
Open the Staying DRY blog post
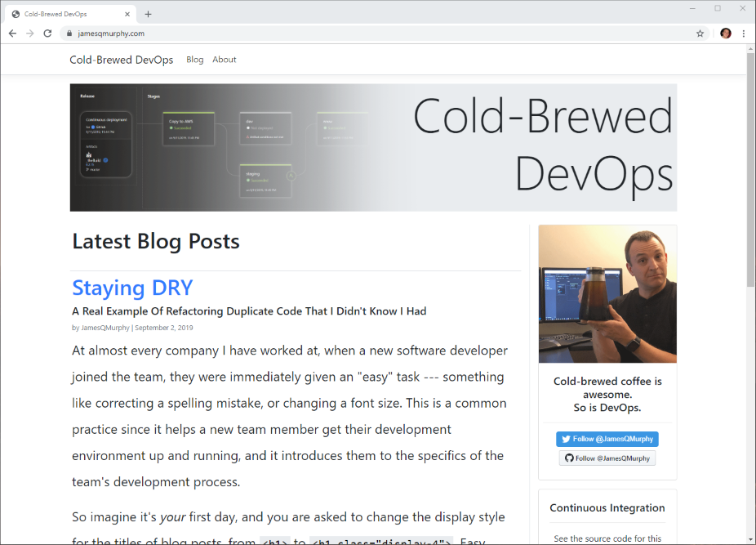[132, 288]
